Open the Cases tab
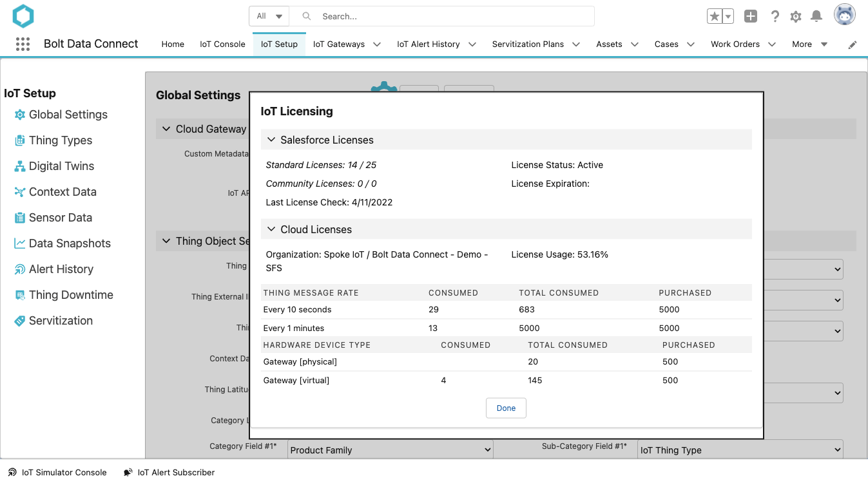 [666, 44]
